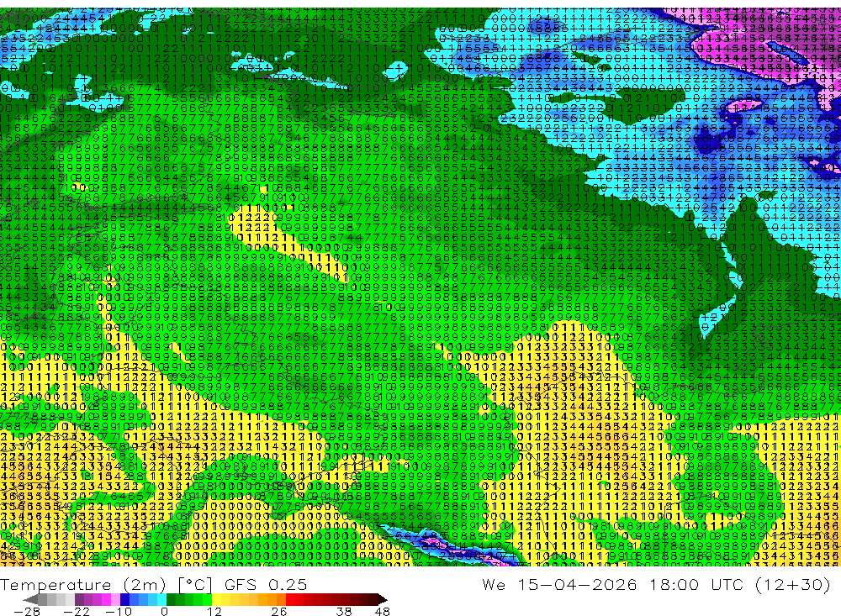
Task: Click the "-28" color scale label
Action: [x=27, y=612]
